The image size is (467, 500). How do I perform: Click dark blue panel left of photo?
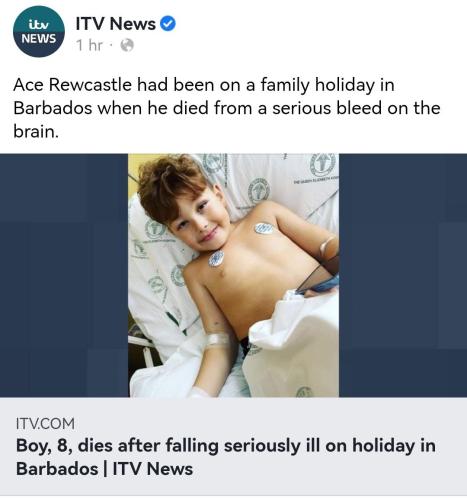(x=64, y=275)
